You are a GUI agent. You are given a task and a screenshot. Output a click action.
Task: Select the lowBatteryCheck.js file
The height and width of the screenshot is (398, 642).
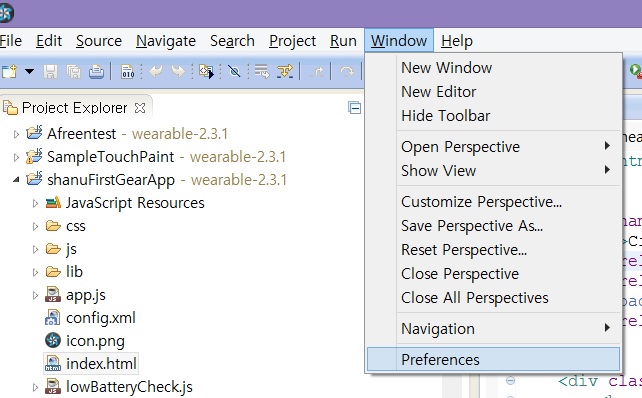coord(119,387)
